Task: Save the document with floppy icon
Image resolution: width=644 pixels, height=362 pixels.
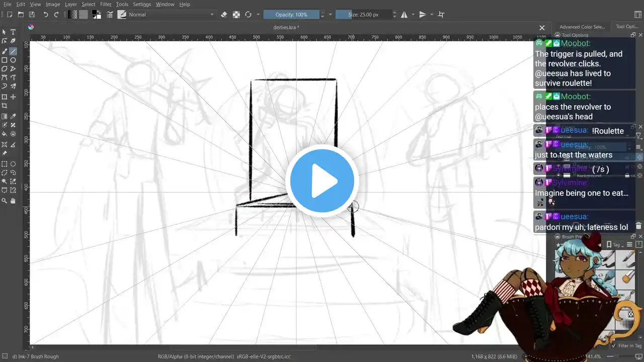Action: pyautogui.click(x=32, y=15)
